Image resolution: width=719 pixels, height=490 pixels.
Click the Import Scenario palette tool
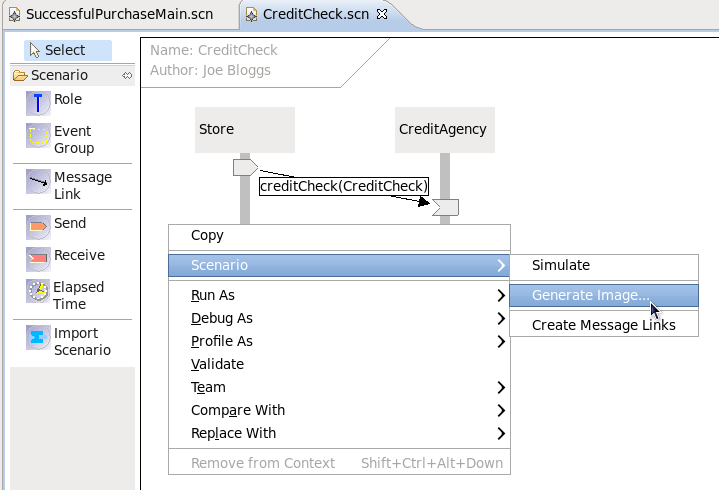pyautogui.click(x=38, y=340)
